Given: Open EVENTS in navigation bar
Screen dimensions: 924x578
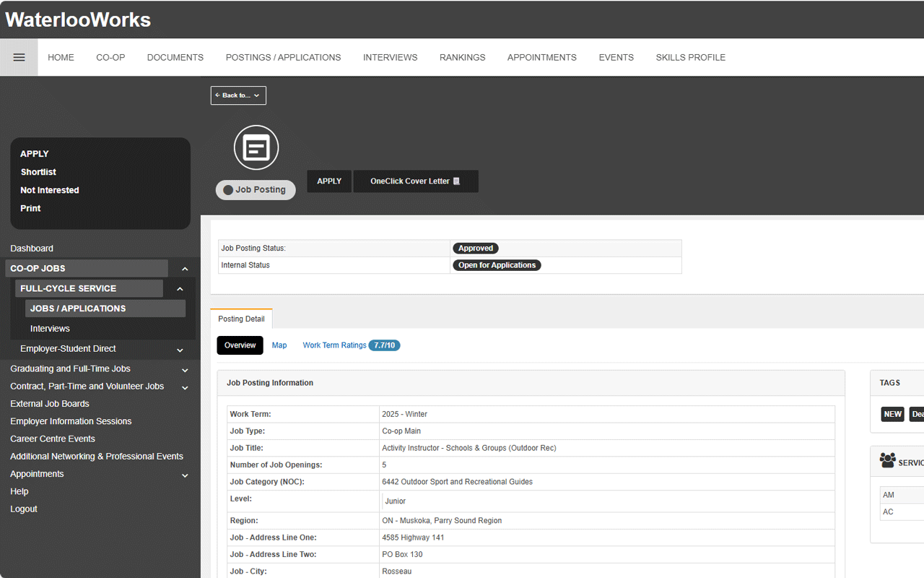Looking at the screenshot, I should pos(616,57).
